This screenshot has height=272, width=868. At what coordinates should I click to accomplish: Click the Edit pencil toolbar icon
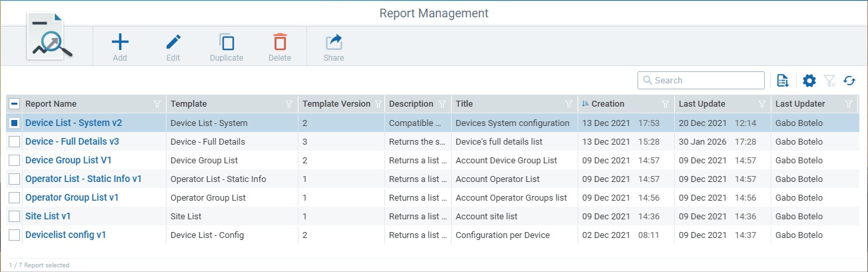(x=173, y=43)
